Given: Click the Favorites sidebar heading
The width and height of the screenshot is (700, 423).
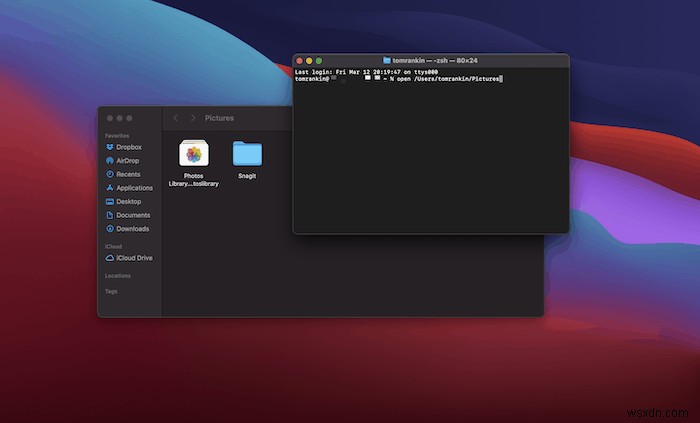Looking at the screenshot, I should (117, 136).
